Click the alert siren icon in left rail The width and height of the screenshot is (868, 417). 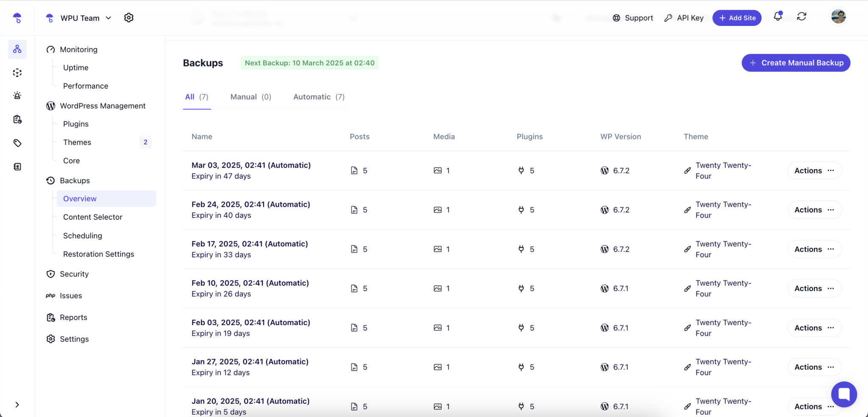(x=17, y=96)
